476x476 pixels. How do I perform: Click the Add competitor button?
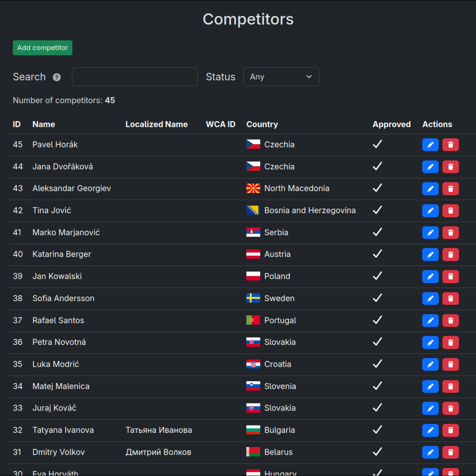tap(42, 48)
